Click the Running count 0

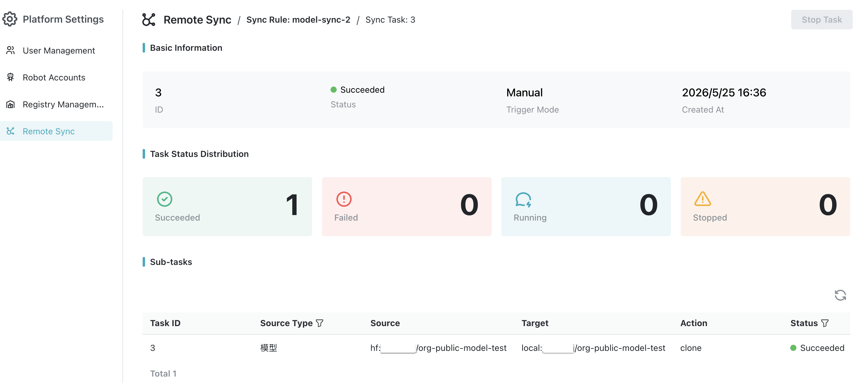pyautogui.click(x=648, y=204)
